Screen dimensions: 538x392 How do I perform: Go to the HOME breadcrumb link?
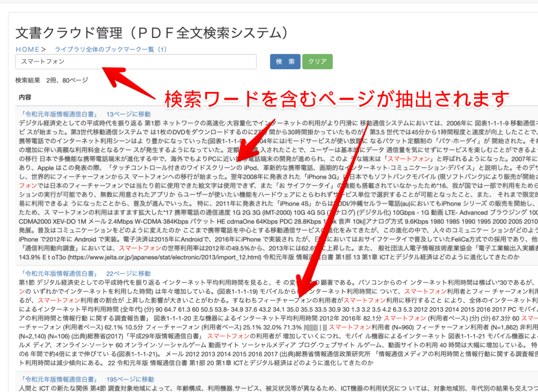(27, 49)
